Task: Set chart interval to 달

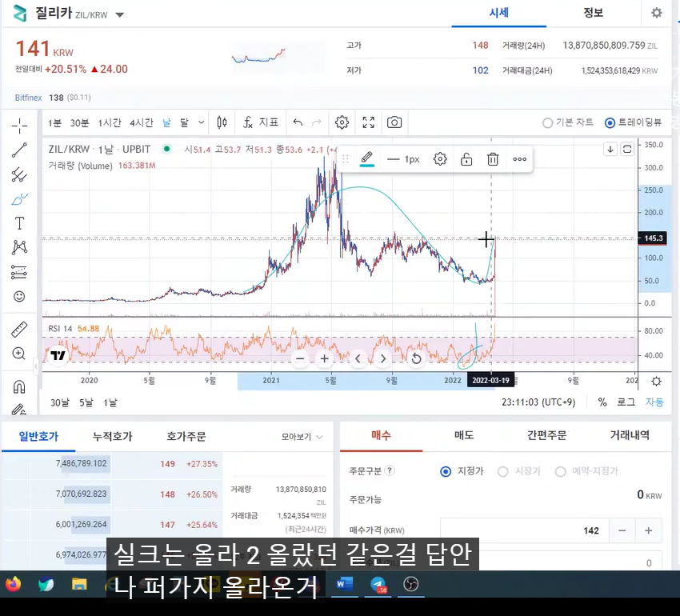Action: [184, 122]
